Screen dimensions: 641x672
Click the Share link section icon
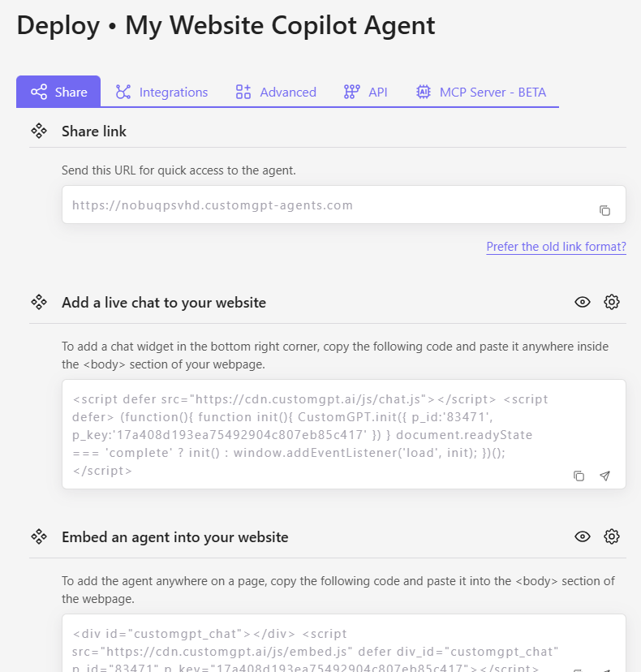(x=38, y=131)
